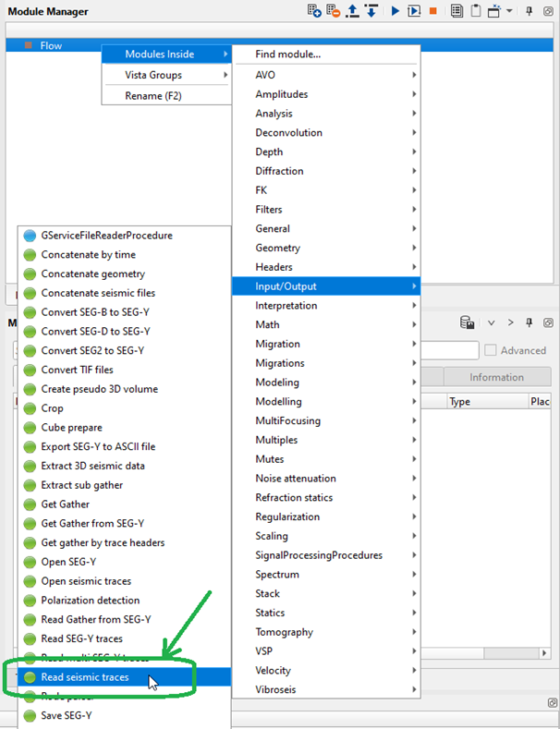Select Read SEG-Y traces module

pos(124,638)
